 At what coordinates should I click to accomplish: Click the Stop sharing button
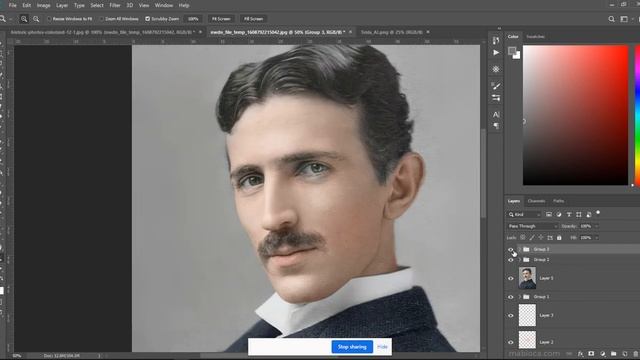click(352, 347)
